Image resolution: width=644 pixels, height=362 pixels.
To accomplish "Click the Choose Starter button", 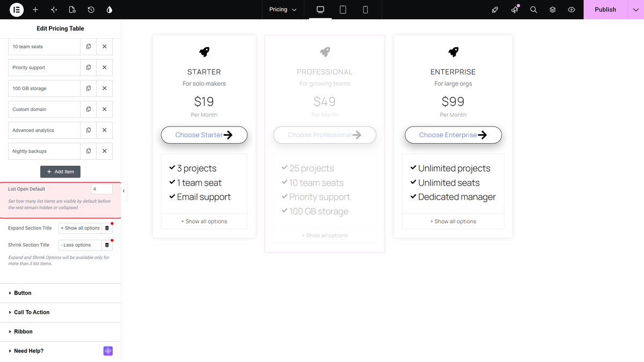I will point(204,135).
